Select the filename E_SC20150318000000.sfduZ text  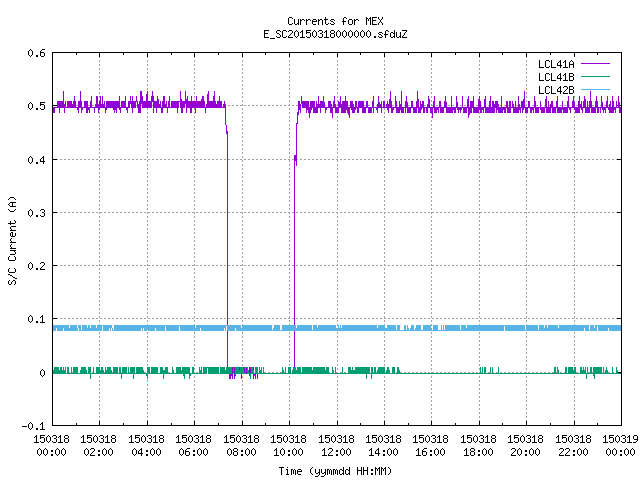click(x=335, y=34)
